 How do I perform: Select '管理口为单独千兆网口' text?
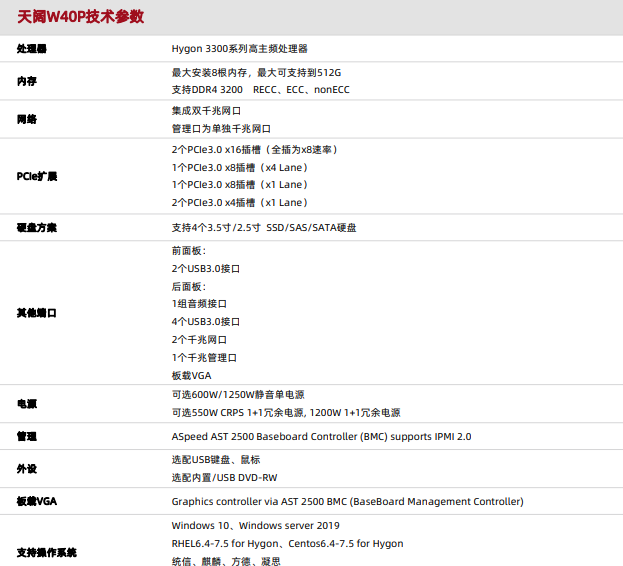click(x=221, y=129)
